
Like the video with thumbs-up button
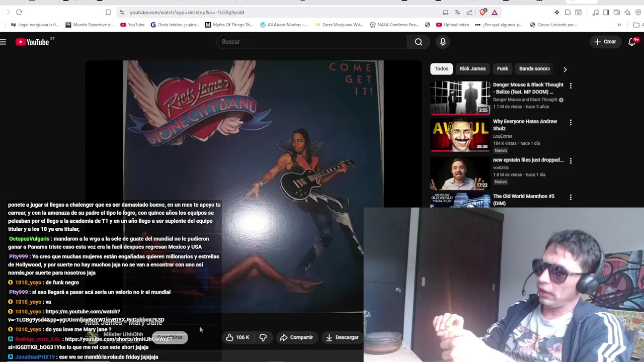(237, 337)
